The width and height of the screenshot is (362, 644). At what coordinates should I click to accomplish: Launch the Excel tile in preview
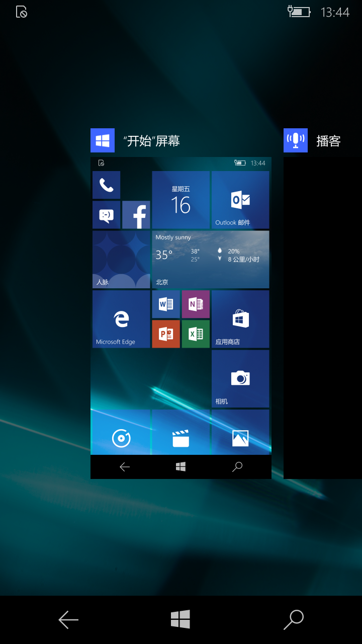tap(196, 334)
